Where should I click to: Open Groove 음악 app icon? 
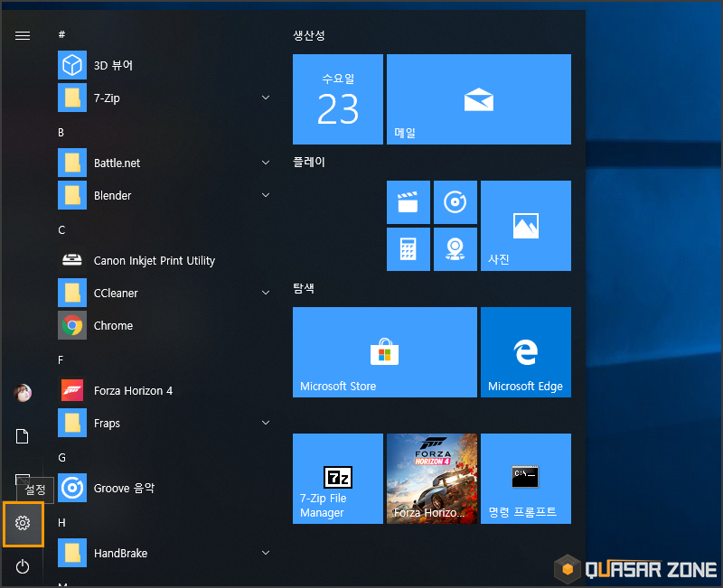click(72, 488)
